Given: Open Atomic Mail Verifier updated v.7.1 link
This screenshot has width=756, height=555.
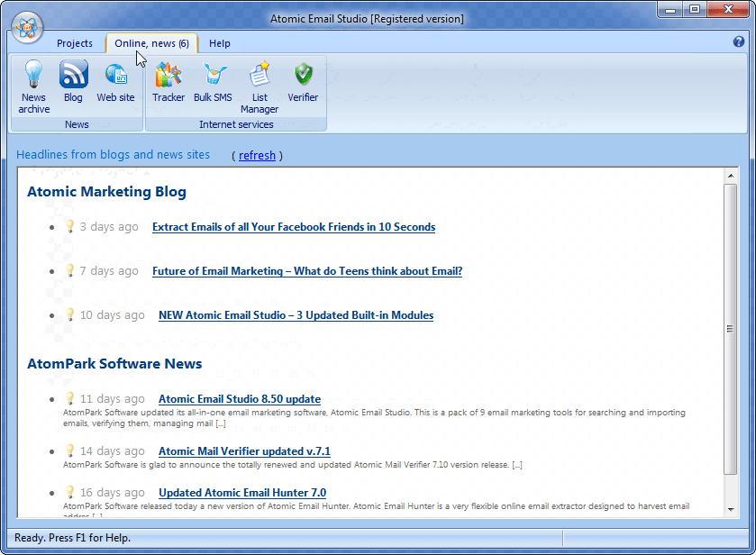Looking at the screenshot, I should pos(244,451).
